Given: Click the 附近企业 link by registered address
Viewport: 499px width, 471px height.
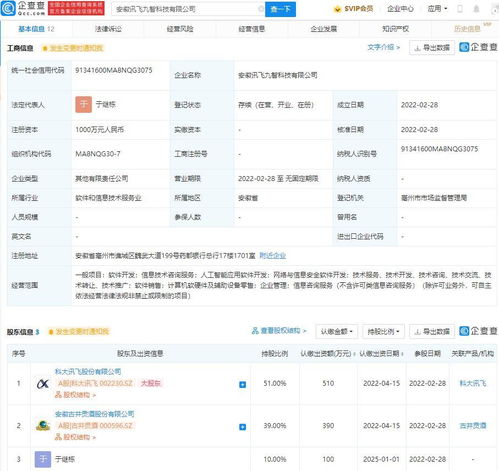Looking at the screenshot, I should pyautogui.click(x=273, y=256).
